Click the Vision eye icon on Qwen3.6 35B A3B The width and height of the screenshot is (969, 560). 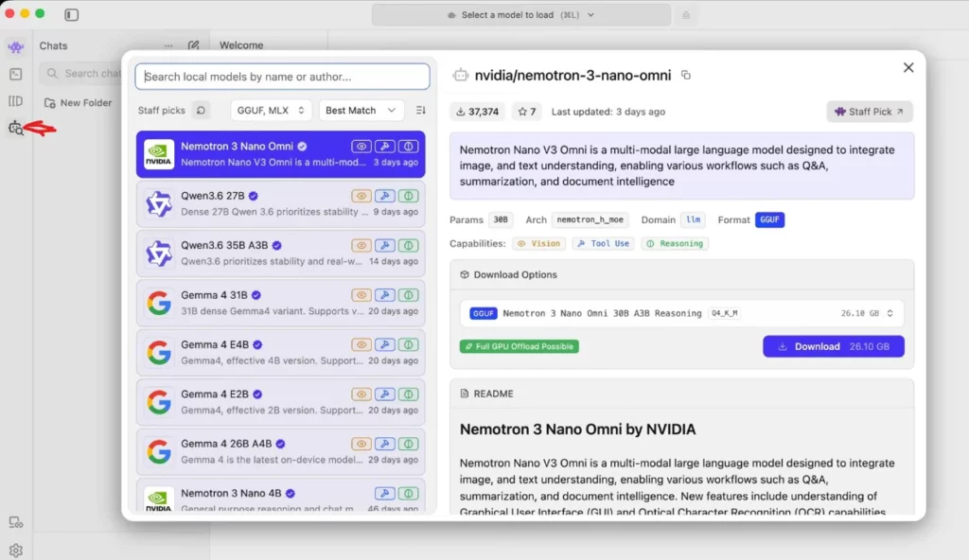[361, 245]
